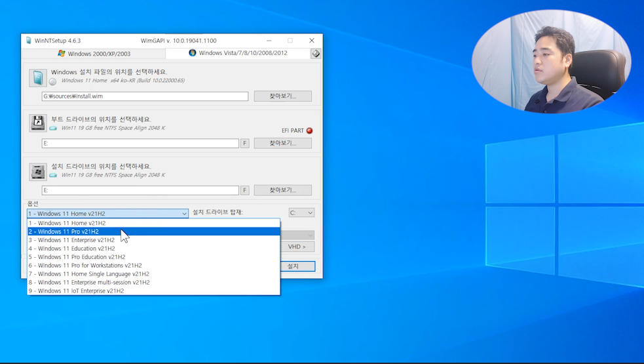The width and height of the screenshot is (644, 364).
Task: Close the WinNTSetup window
Action: [x=312, y=40]
